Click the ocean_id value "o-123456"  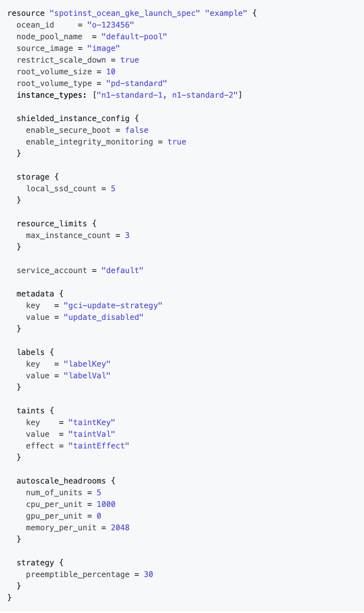point(111,25)
